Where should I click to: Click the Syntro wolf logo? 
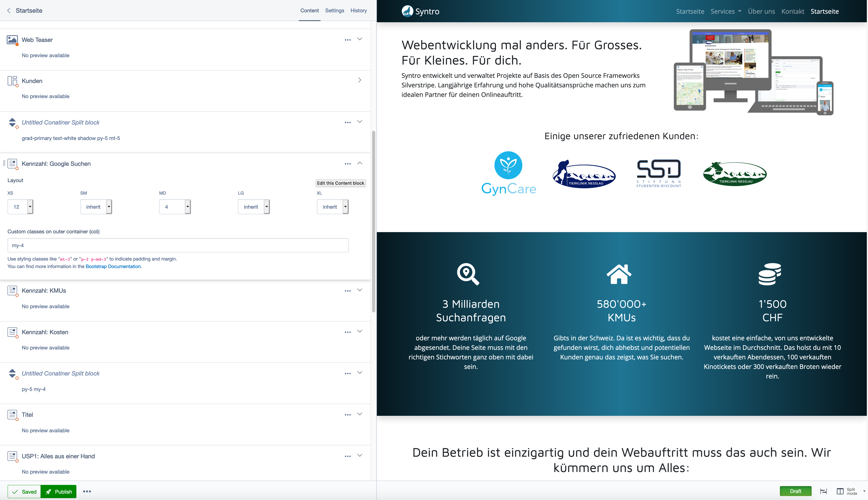(x=407, y=11)
